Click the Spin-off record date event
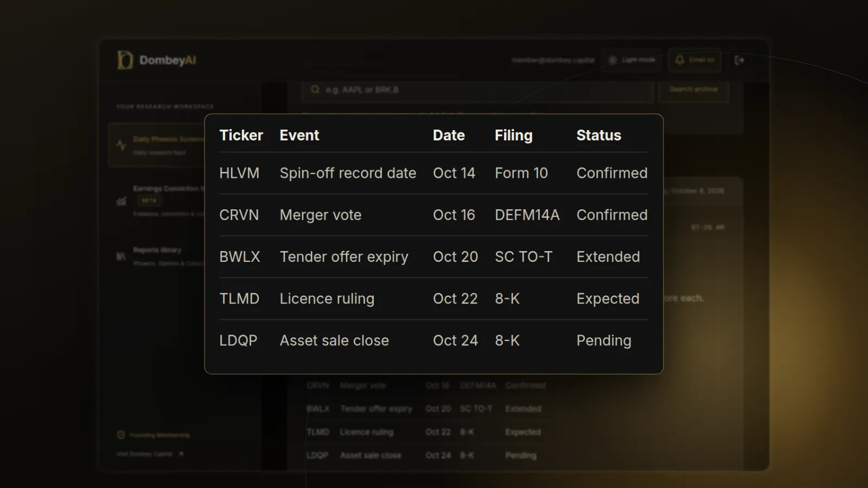The width and height of the screenshot is (868, 488). [348, 174]
